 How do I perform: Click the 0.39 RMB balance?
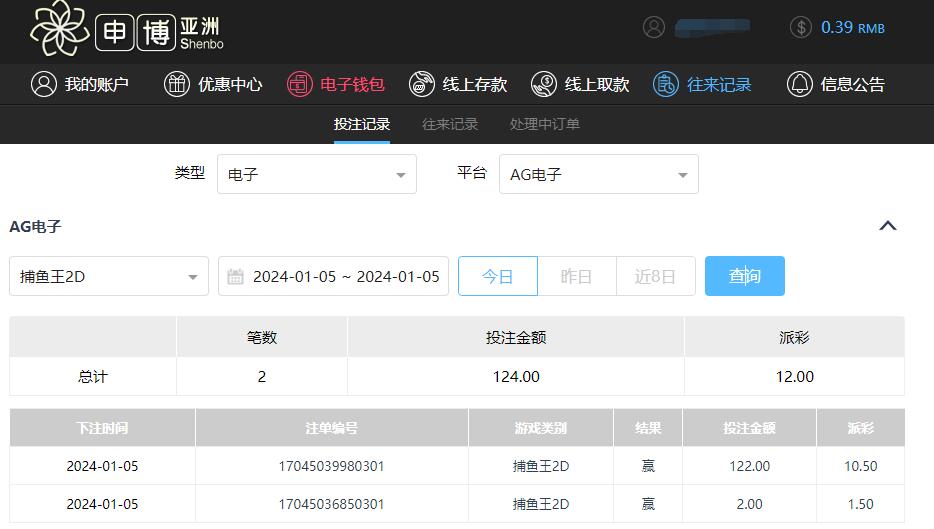click(x=852, y=27)
